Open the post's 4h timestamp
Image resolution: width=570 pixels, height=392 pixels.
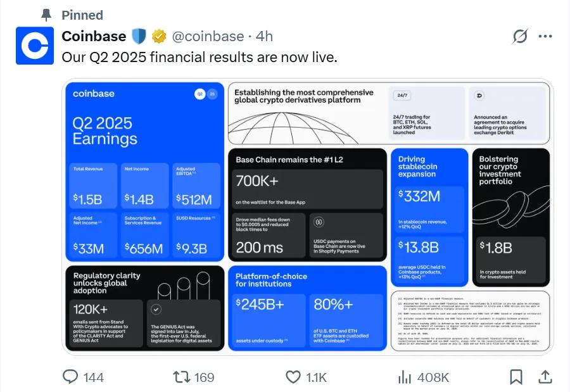(264, 37)
